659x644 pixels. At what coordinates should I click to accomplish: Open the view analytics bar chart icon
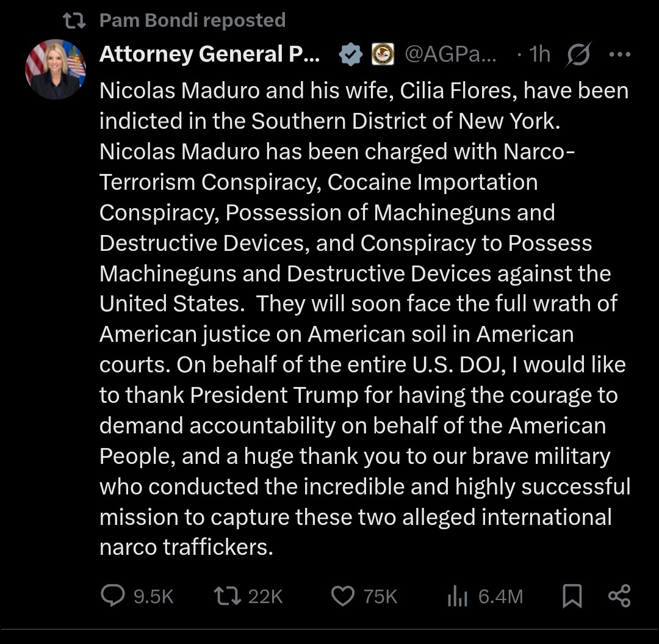point(457,596)
